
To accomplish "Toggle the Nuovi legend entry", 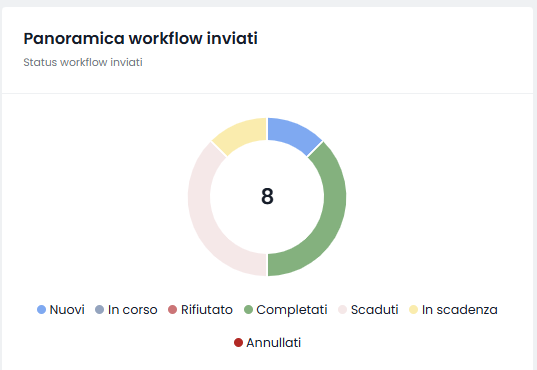I will (x=61, y=310).
